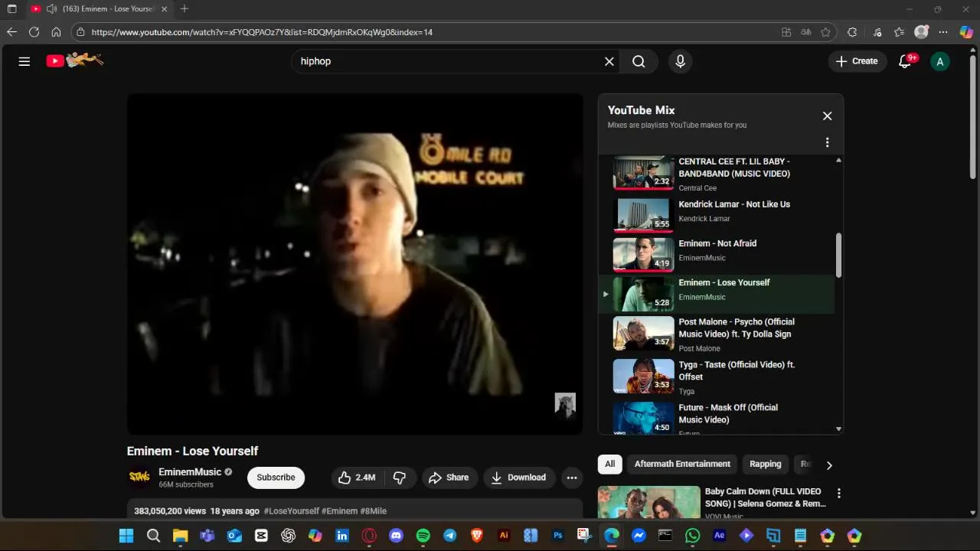980x551 pixels.
Task: Run search with magnifier button
Action: (x=639, y=61)
